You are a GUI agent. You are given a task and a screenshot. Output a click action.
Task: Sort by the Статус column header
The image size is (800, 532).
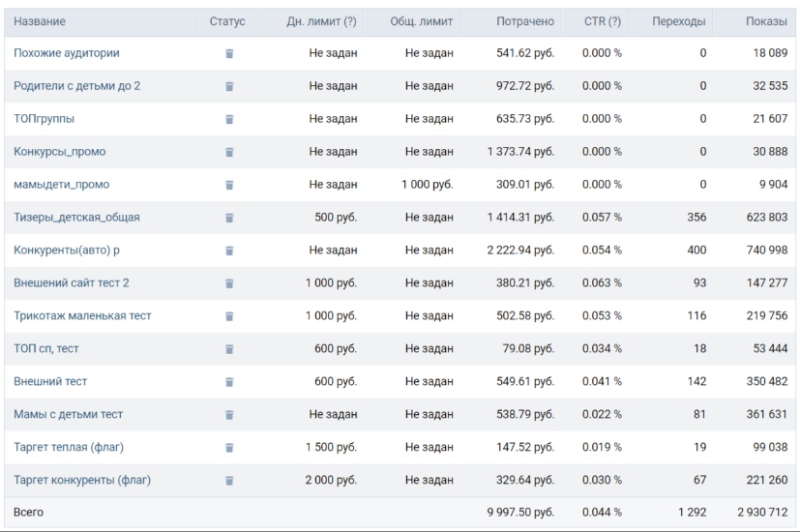coord(227,21)
